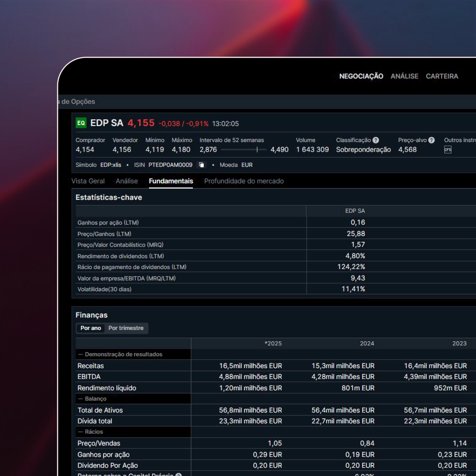Click the Valor da empresa/EBITDA value 9,43
Viewport: 476px width, 476px height.
coord(358,278)
